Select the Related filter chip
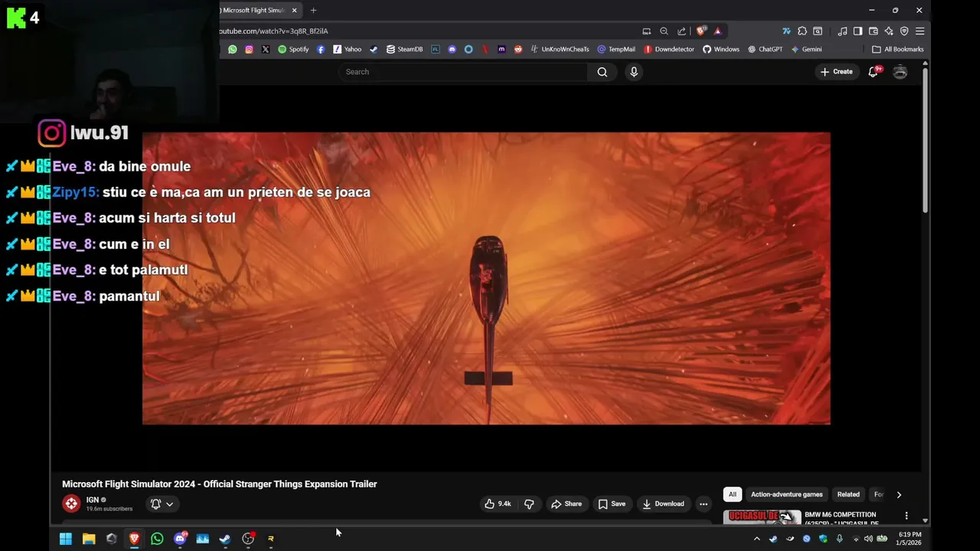Screen dimensions: 980x551 [x=848, y=494]
